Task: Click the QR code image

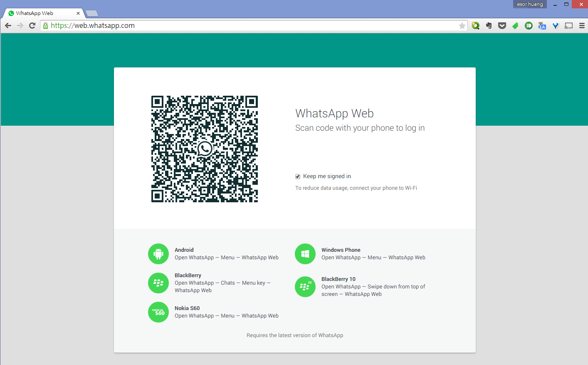Action: point(205,149)
